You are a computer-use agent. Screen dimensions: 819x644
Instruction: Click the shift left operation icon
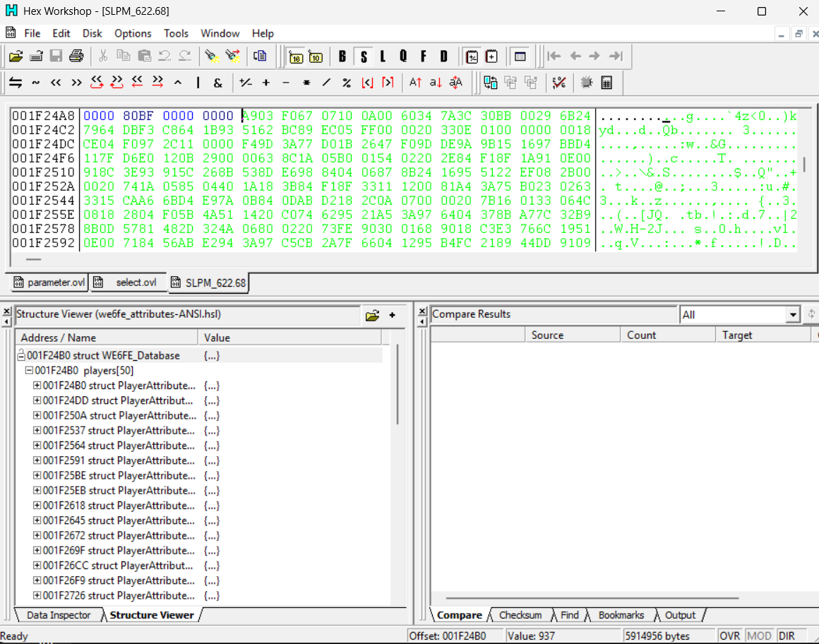[56, 83]
